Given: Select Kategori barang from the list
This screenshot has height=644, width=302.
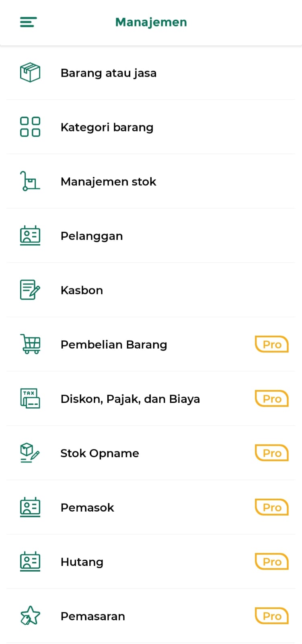Looking at the screenshot, I should (107, 128).
